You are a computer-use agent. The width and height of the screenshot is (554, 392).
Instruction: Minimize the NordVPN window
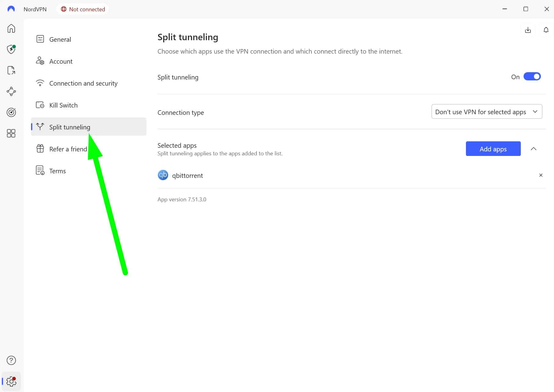click(505, 9)
